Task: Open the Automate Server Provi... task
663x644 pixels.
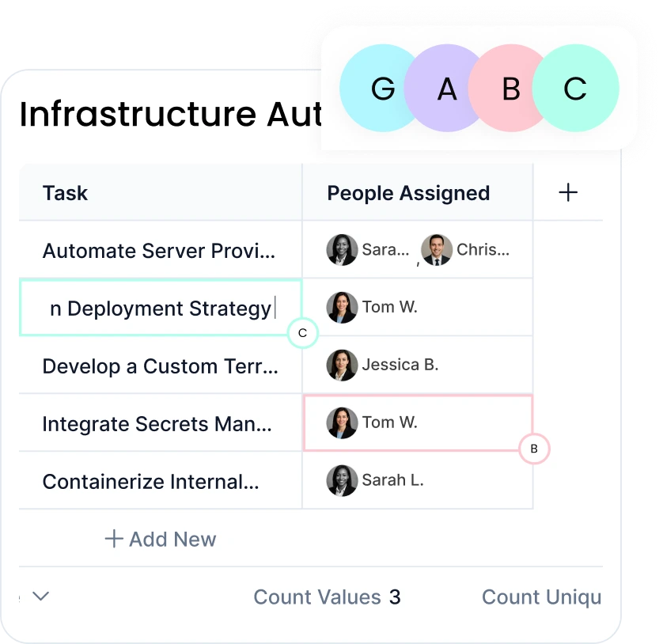Action: click(x=159, y=251)
